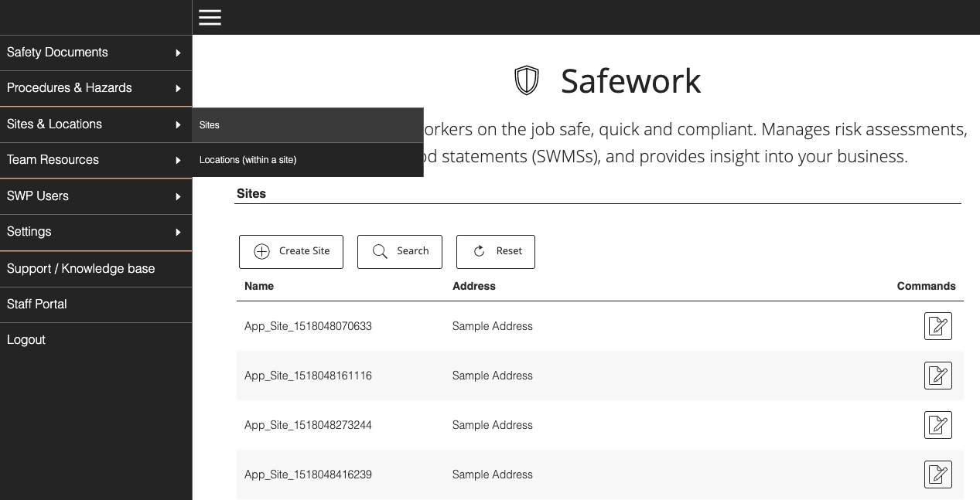The height and width of the screenshot is (500, 980).
Task: Edit site App_Site_1518048161116
Action: [x=938, y=376]
